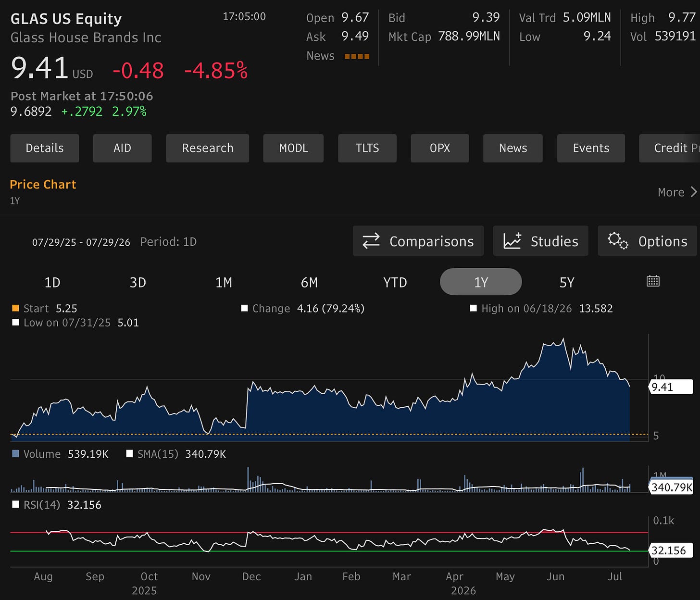
Task: Select the YTD time range
Action: pos(395,282)
